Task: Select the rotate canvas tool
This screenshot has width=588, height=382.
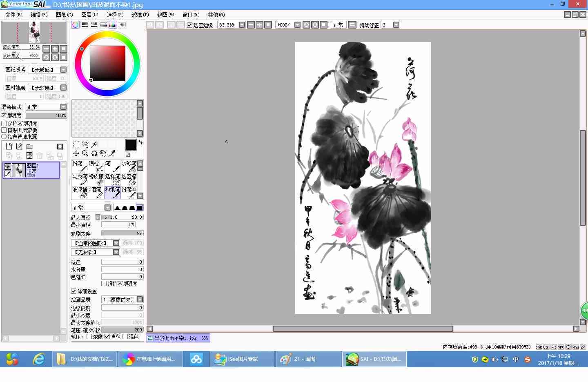Action: 94,153
